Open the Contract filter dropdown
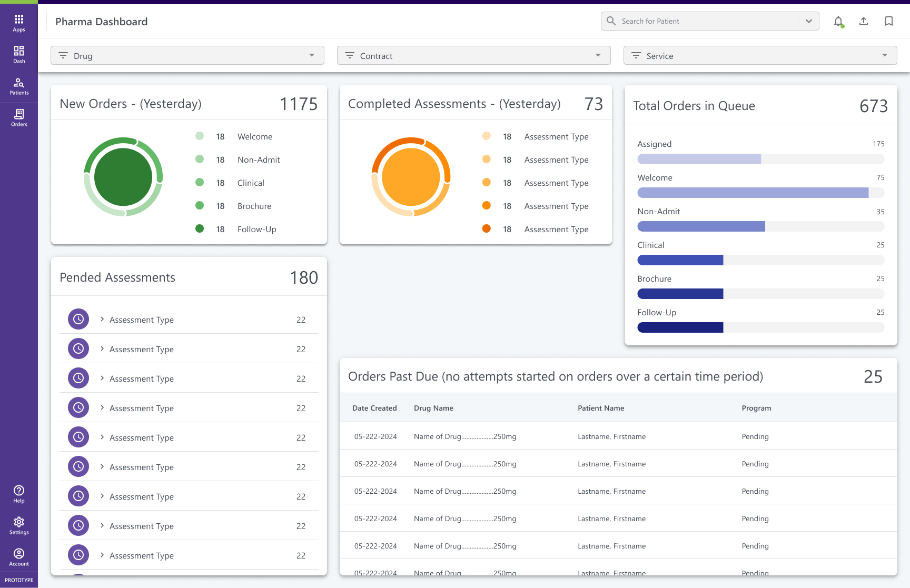Image resolution: width=910 pixels, height=588 pixels. pyautogui.click(x=473, y=56)
